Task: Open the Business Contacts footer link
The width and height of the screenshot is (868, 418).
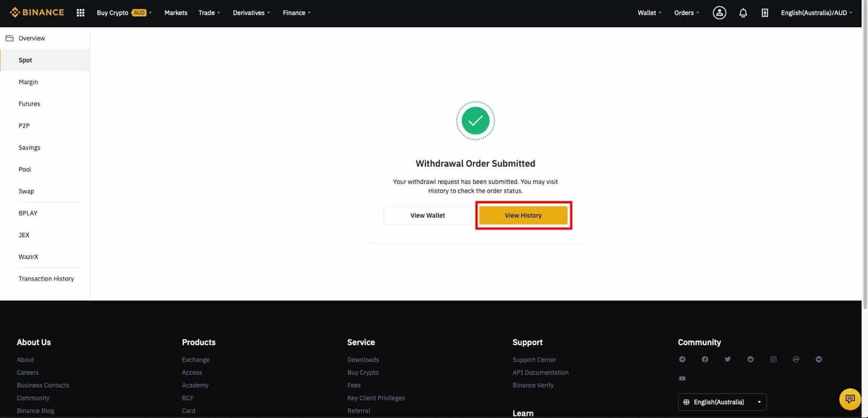Action: (43, 385)
